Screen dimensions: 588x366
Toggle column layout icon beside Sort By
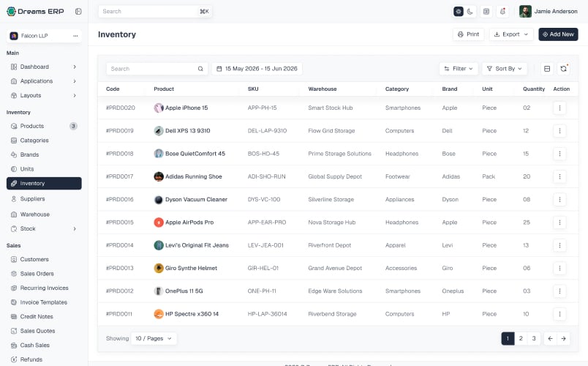click(547, 69)
